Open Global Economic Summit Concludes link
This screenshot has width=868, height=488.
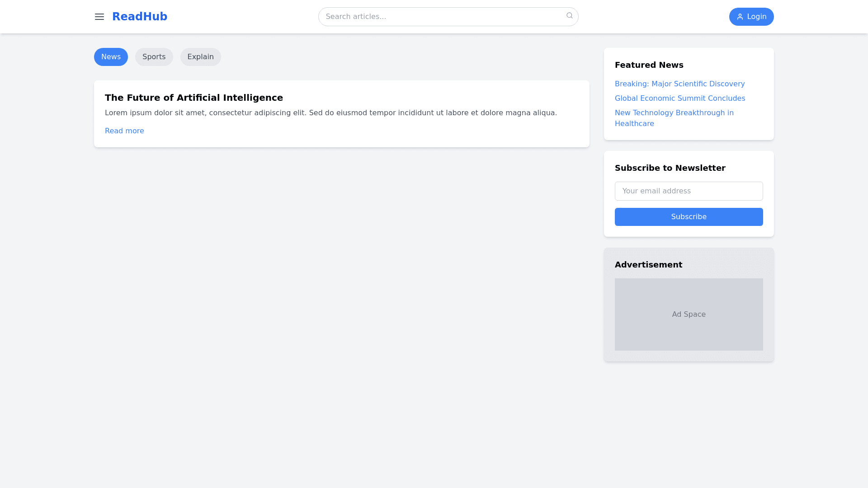pyautogui.click(x=680, y=99)
